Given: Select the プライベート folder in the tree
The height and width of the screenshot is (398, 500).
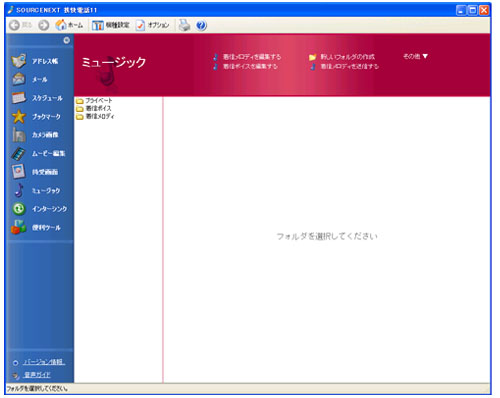Looking at the screenshot, I should [94, 100].
